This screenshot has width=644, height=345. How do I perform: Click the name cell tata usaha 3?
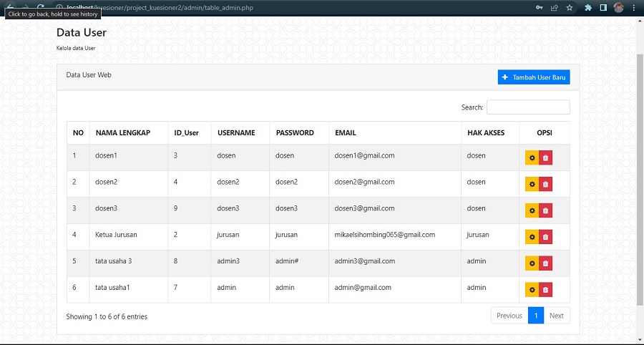coord(129,263)
